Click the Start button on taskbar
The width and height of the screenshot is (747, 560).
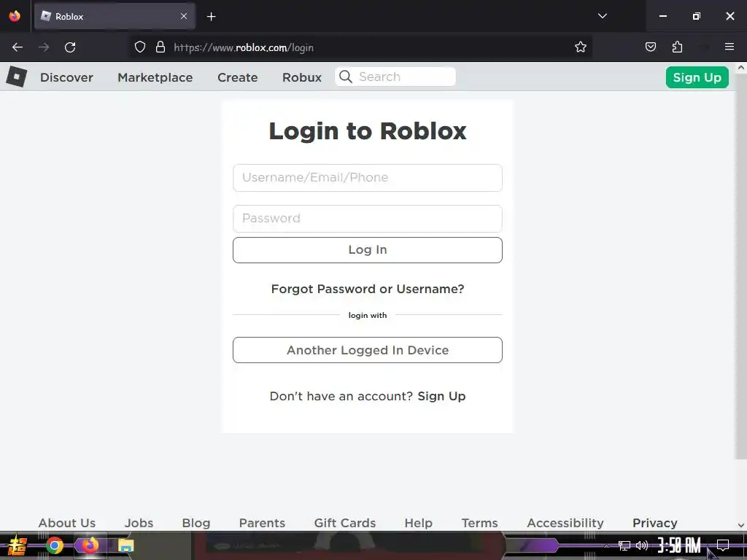click(x=17, y=545)
